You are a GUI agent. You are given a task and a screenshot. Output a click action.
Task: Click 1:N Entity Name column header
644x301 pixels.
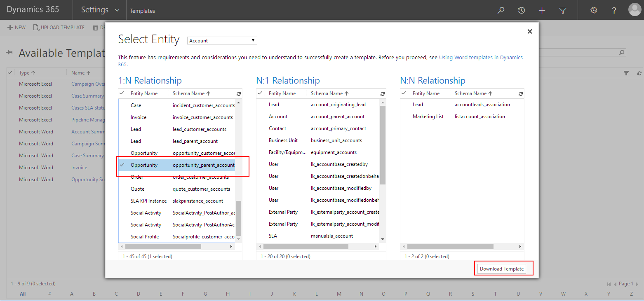[144, 93]
